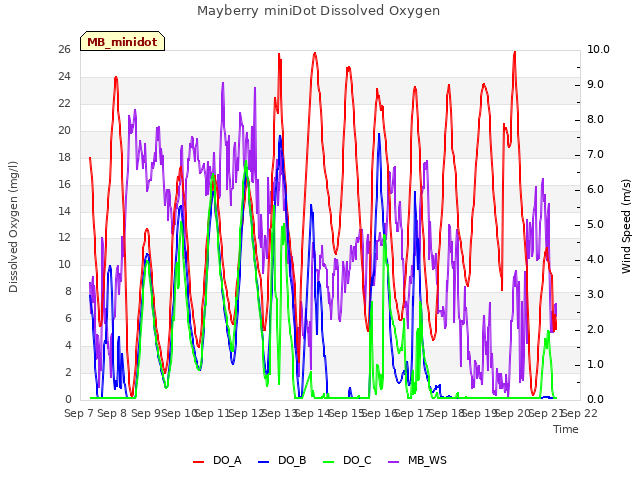Click the 16 value on left axis
Screen dimensions: 640x480
[64, 184]
